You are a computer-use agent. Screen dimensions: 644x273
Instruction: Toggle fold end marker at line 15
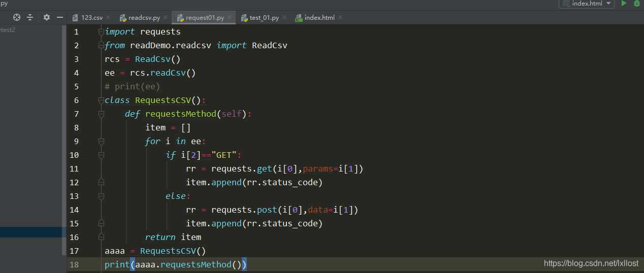[x=101, y=223]
